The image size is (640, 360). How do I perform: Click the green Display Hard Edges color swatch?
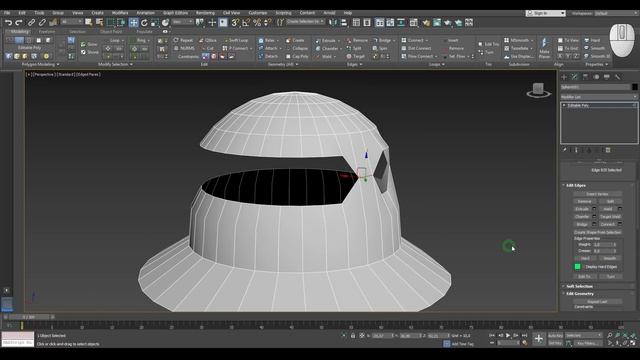[x=577, y=267]
